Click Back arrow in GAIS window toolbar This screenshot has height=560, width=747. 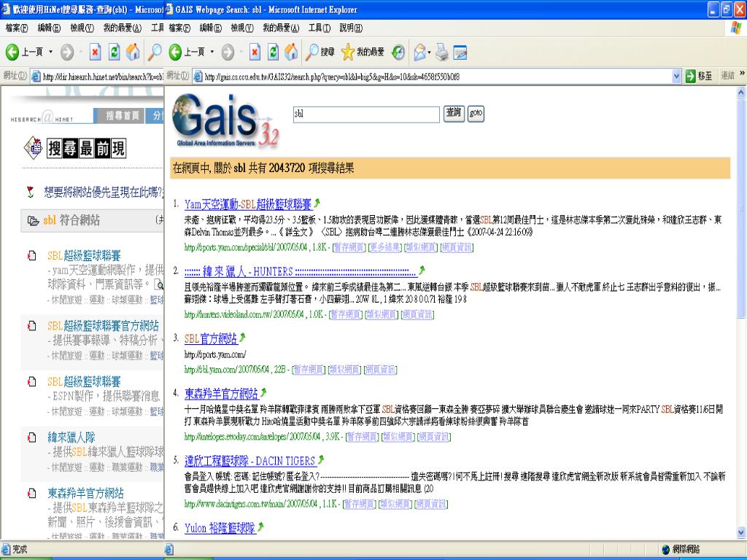[175, 52]
